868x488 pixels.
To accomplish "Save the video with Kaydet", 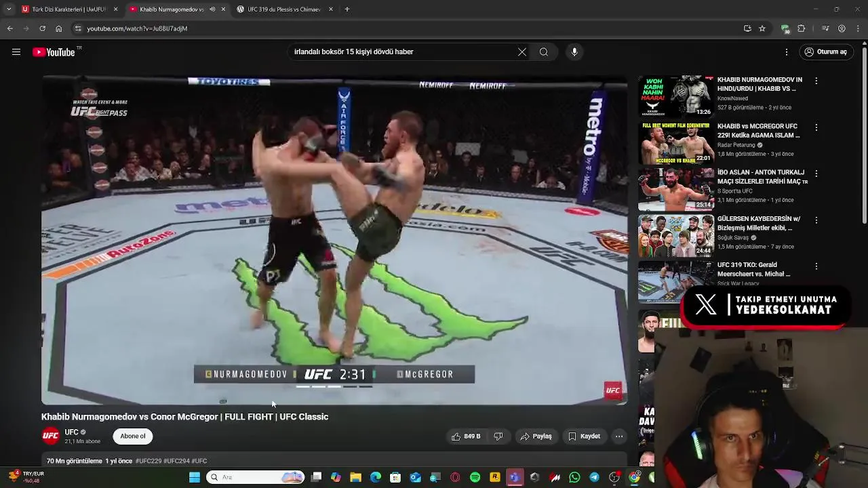I will [x=584, y=436].
